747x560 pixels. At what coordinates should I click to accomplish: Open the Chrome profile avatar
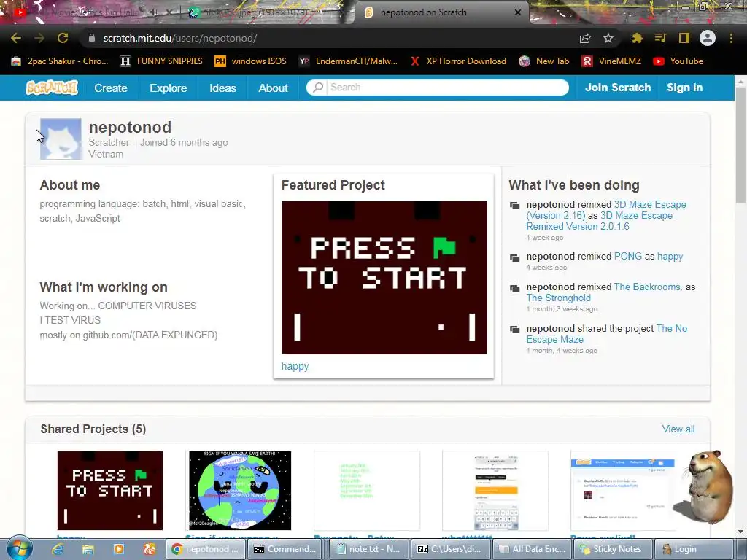pyautogui.click(x=708, y=38)
